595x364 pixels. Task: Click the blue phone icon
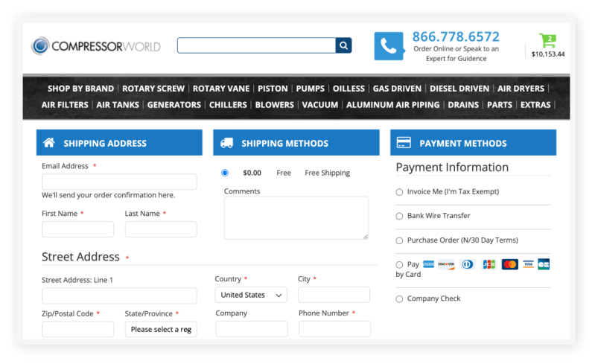pyautogui.click(x=389, y=46)
